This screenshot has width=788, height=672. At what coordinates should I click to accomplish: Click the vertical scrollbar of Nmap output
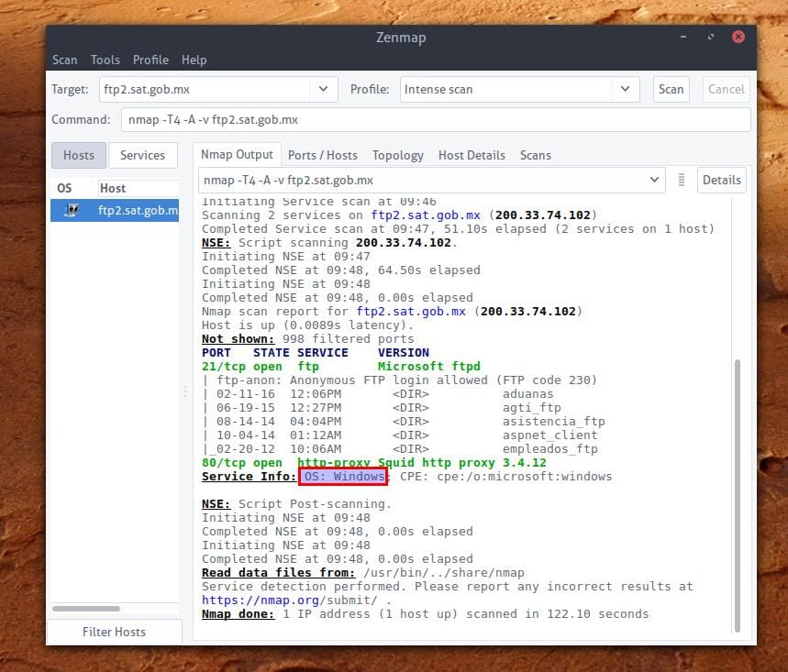(x=736, y=495)
